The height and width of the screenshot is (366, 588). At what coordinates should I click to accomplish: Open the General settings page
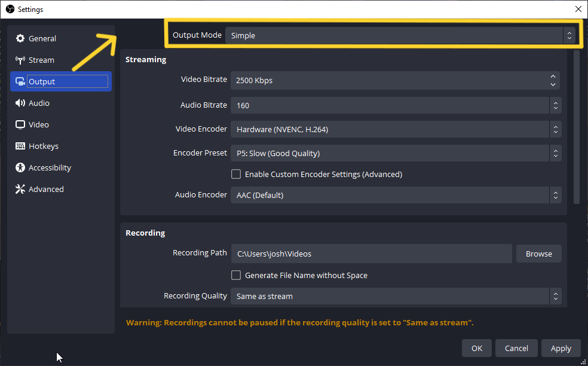[61, 38]
